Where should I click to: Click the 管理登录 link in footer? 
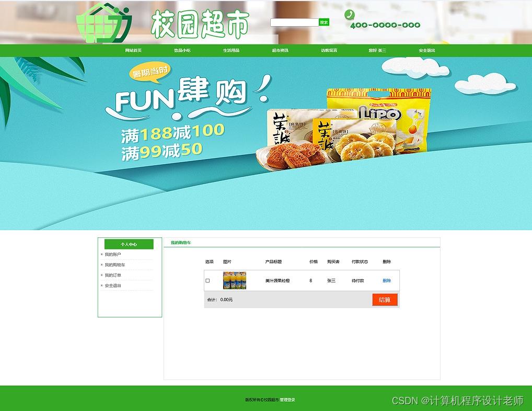287,400
